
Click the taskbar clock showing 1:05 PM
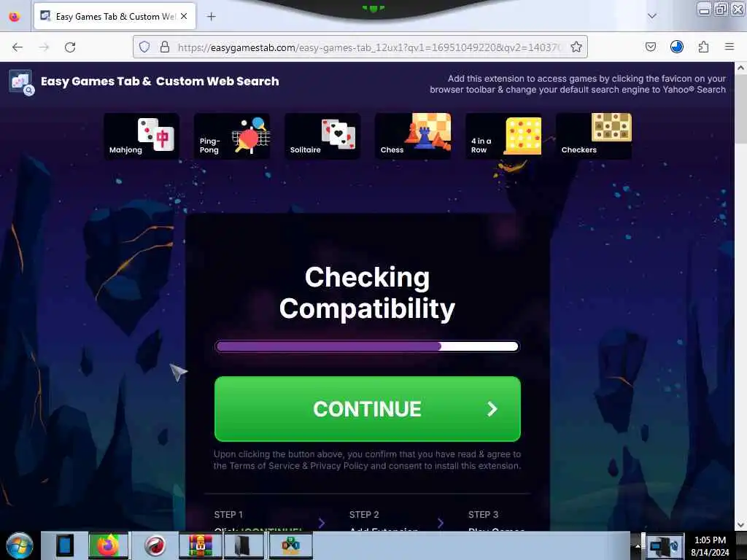[x=710, y=545]
